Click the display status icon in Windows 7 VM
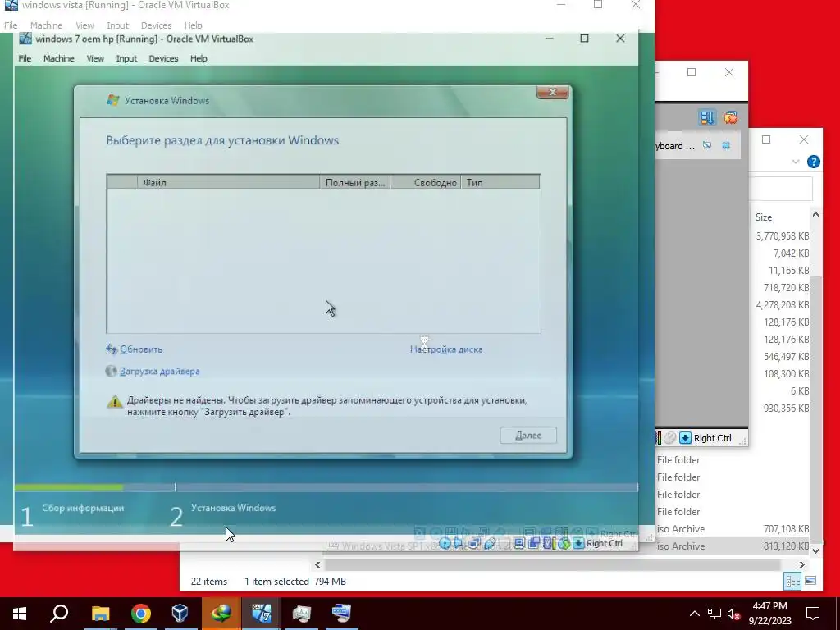 pyautogui.click(x=518, y=543)
